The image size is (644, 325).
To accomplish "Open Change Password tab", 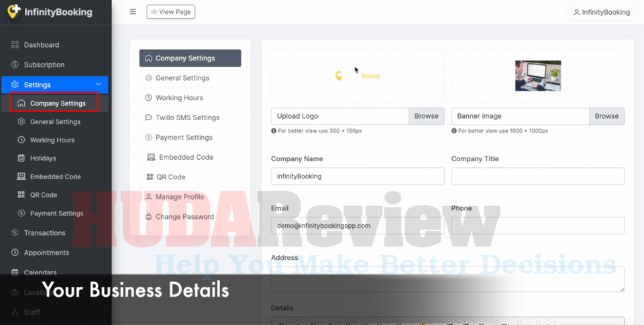I will (x=190, y=216).
